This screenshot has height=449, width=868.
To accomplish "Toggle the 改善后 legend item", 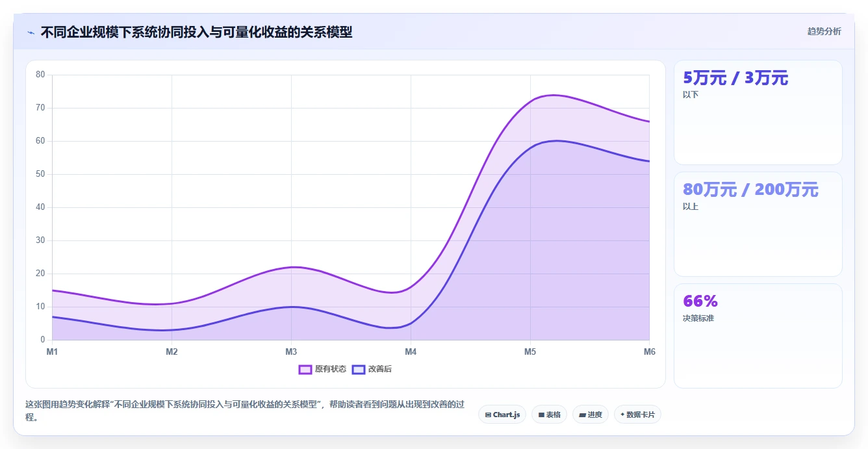I will click(x=372, y=369).
